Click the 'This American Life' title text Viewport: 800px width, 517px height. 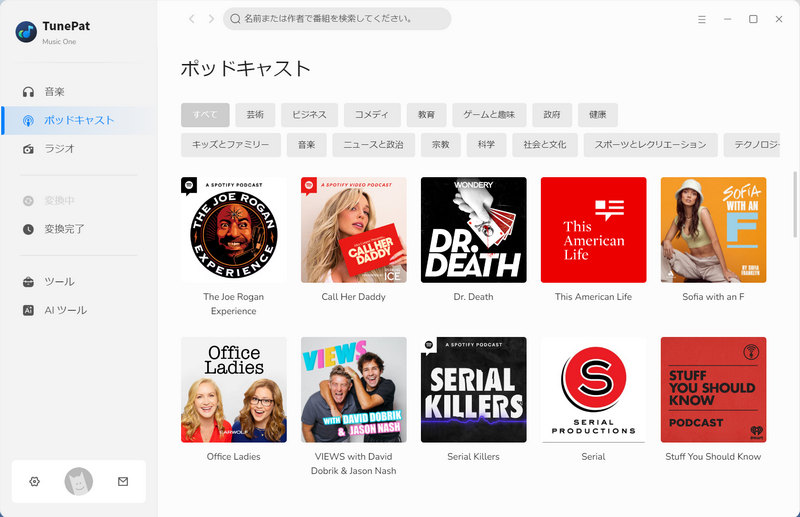tap(593, 297)
